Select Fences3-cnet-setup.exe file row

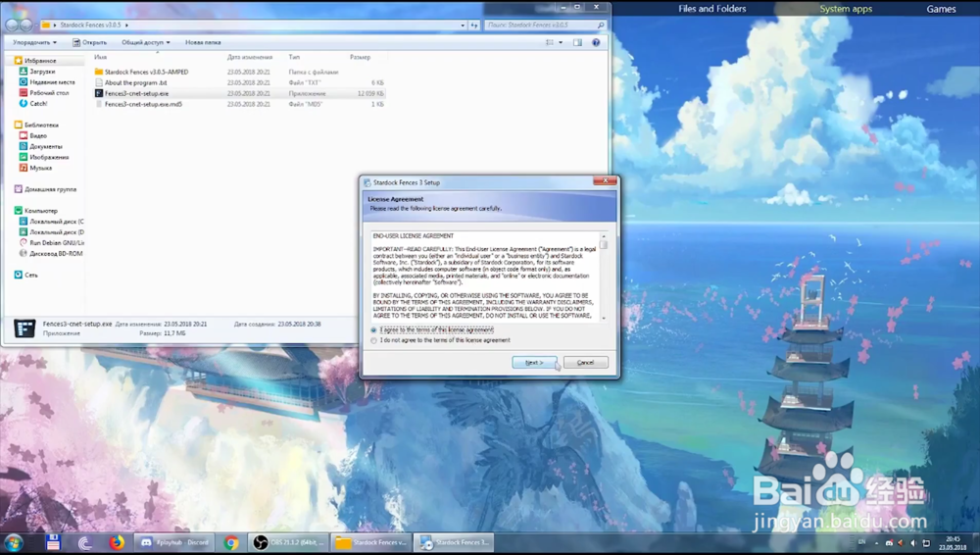pyautogui.click(x=239, y=93)
